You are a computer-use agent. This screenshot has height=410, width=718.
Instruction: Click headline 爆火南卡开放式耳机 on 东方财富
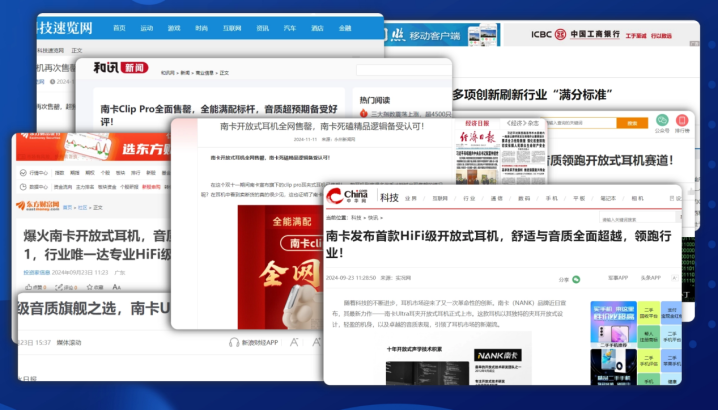click(x=98, y=245)
